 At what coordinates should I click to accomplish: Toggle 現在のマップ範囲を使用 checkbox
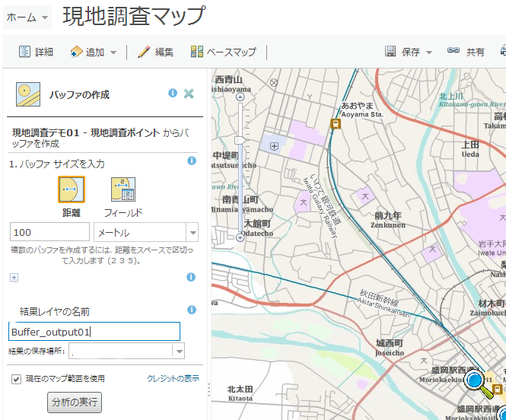[16, 378]
